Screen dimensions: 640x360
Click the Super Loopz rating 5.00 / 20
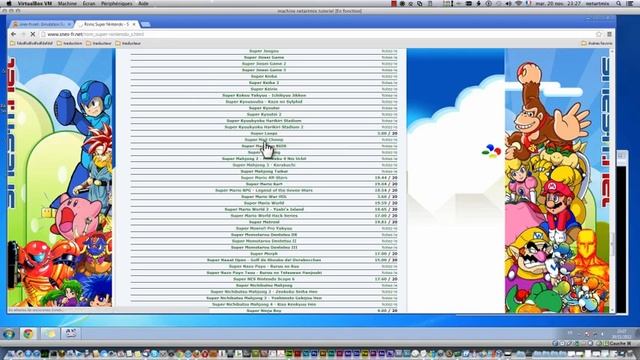point(387,133)
